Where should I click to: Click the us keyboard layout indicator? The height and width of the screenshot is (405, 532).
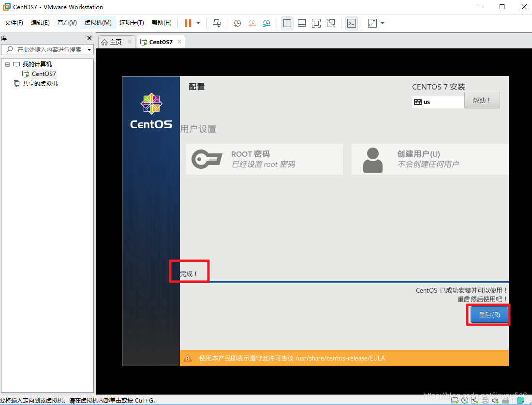click(x=438, y=102)
